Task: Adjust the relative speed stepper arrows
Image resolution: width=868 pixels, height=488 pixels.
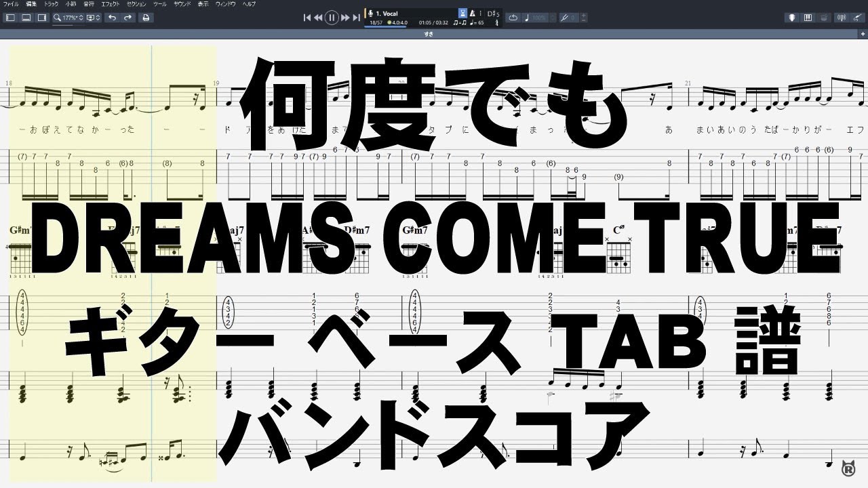Action: [x=553, y=18]
